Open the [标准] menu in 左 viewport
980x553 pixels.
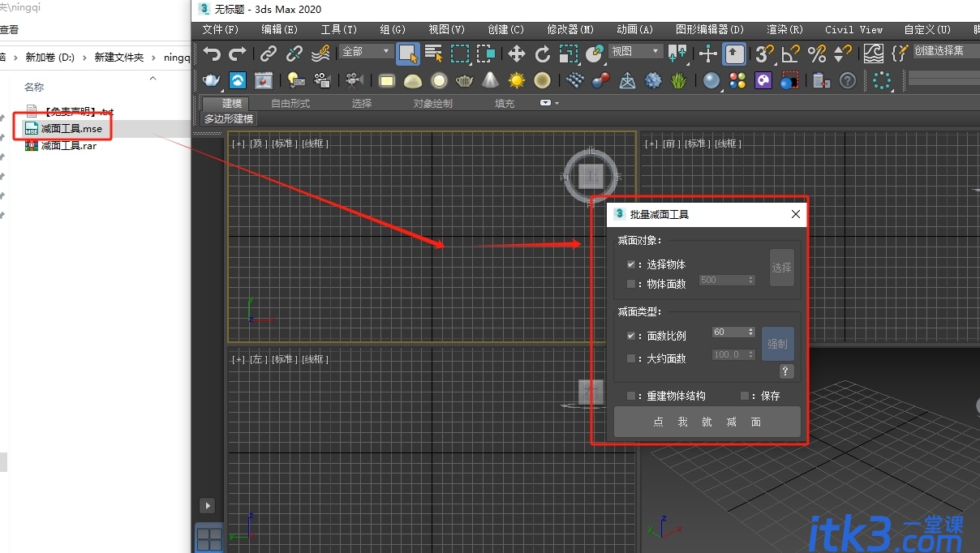pyautogui.click(x=285, y=359)
